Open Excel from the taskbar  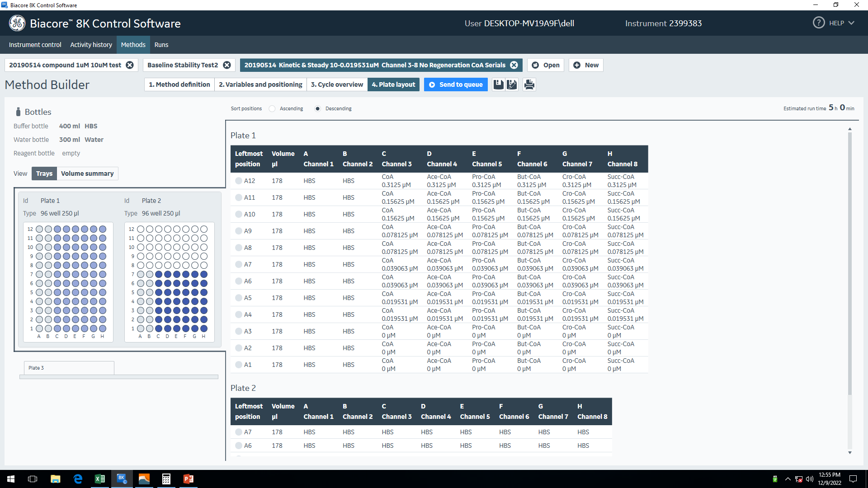[99, 479]
